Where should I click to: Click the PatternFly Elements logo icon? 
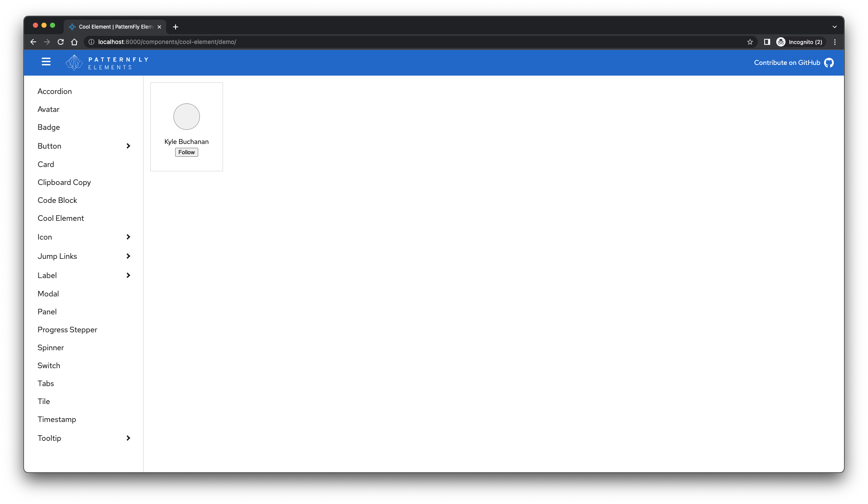pos(73,62)
